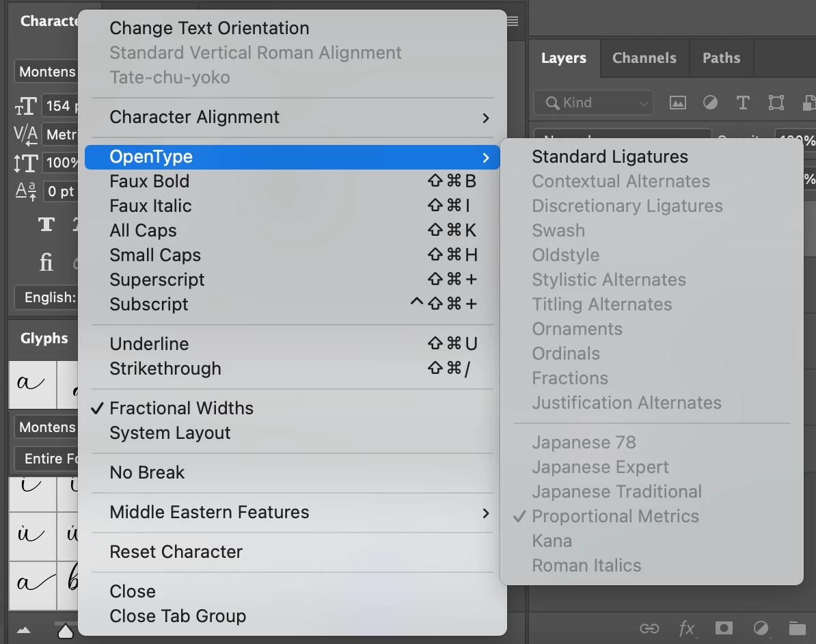Click the Close Tab Group entry

pyautogui.click(x=178, y=616)
